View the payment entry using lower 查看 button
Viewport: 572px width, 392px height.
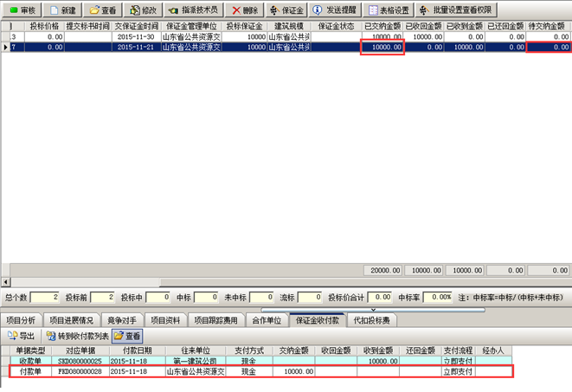coord(127,336)
